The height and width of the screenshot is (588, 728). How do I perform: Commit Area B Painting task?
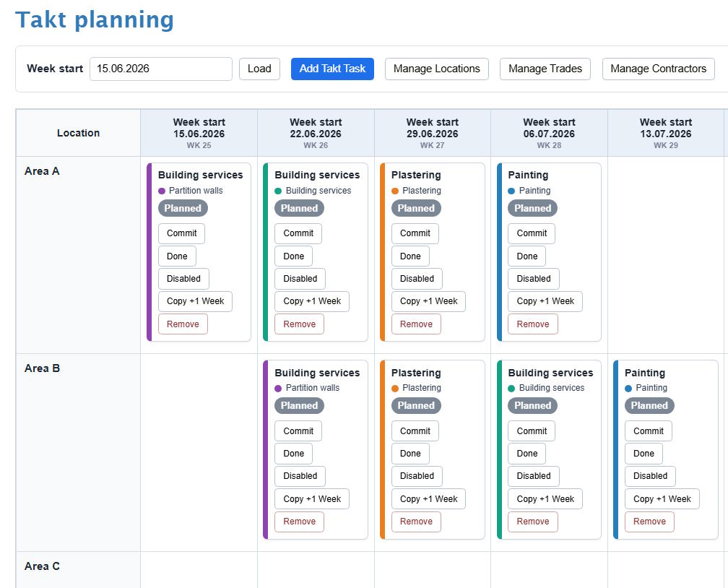(x=648, y=431)
